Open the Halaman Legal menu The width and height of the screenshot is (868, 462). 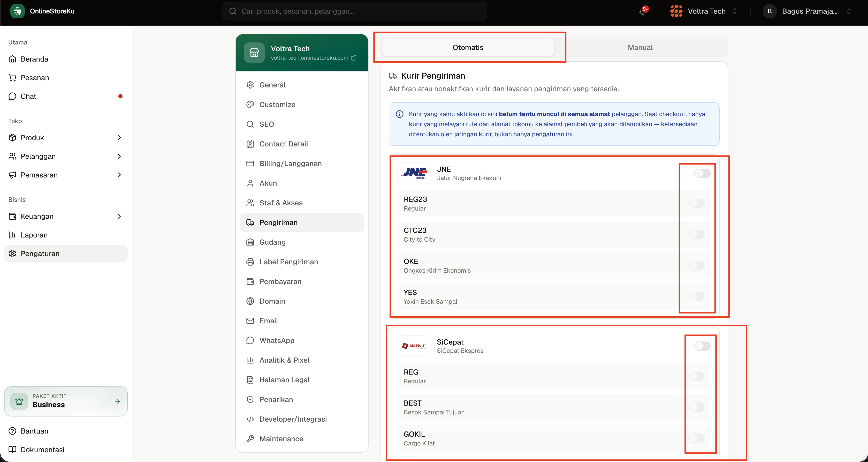click(x=302, y=380)
